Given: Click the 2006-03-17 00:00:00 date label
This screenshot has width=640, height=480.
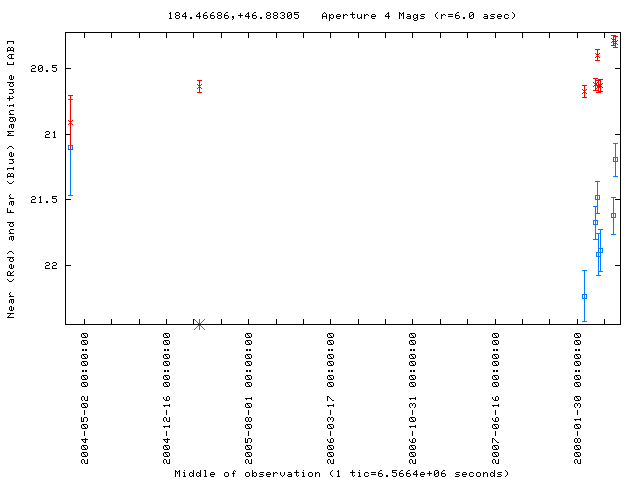Looking at the screenshot, I should point(331,398).
